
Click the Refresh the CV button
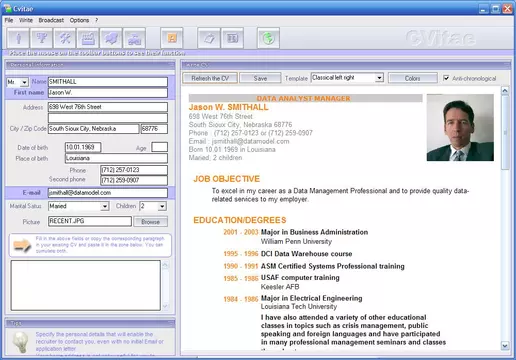[210, 78]
